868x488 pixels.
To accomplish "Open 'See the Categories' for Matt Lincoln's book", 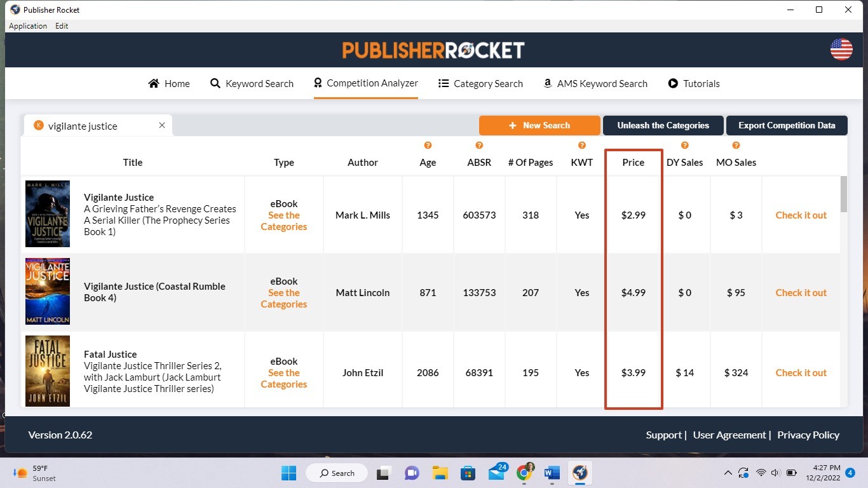I will (283, 298).
